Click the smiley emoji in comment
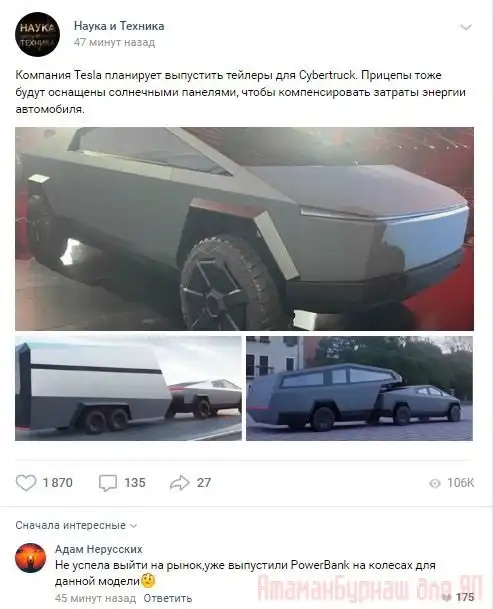Viewport: 493px width, 609px height. pos(148,581)
